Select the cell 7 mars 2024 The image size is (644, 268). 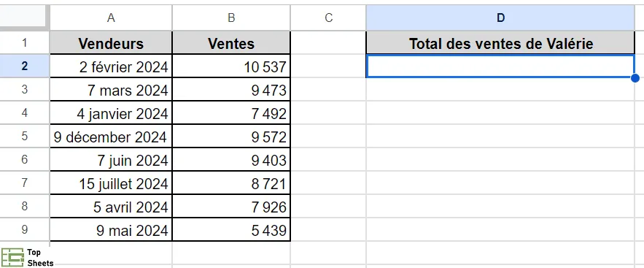click(111, 89)
